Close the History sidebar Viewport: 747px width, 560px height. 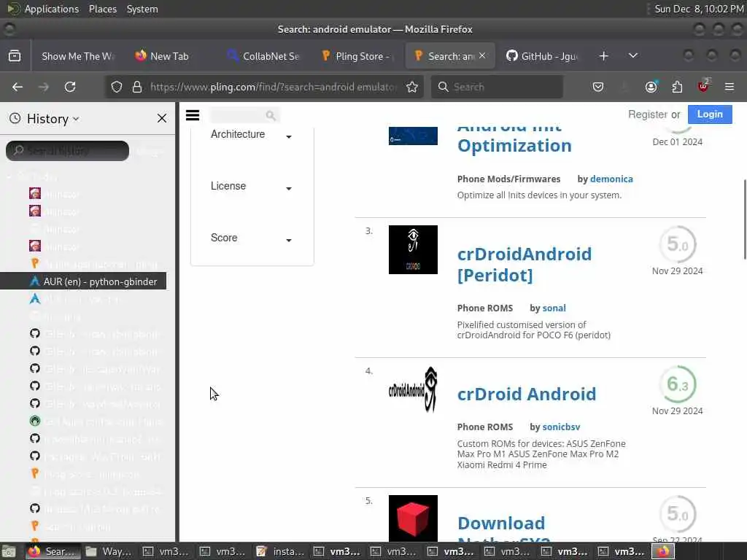162,118
